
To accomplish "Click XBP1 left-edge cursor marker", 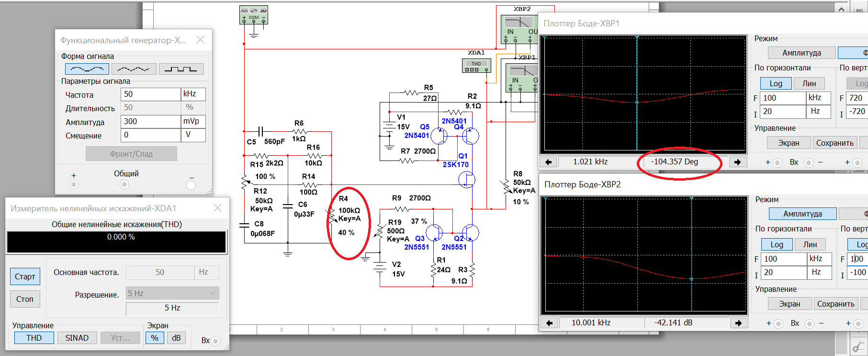I will [544, 37].
